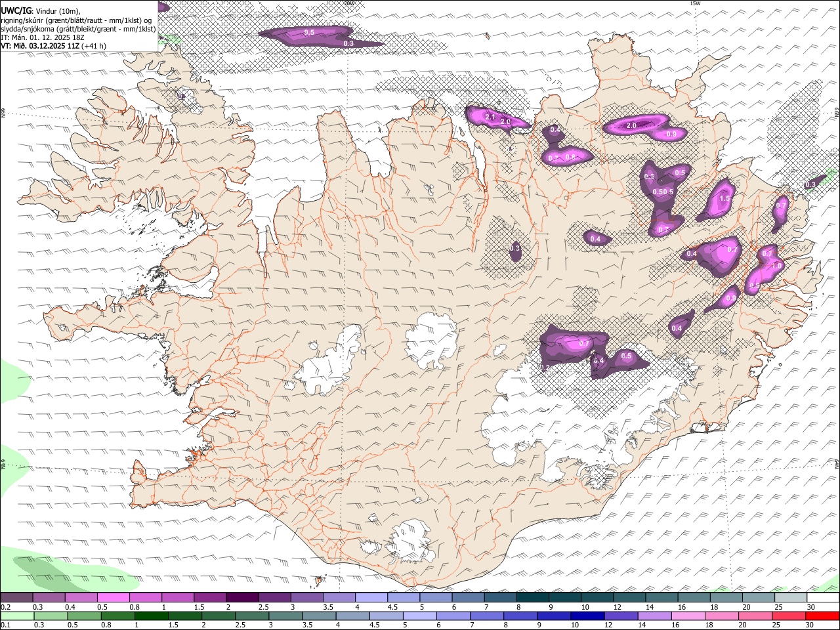Select the 8 blue swatch in lower rain scale
This screenshot has width=840, height=630.
point(520,616)
